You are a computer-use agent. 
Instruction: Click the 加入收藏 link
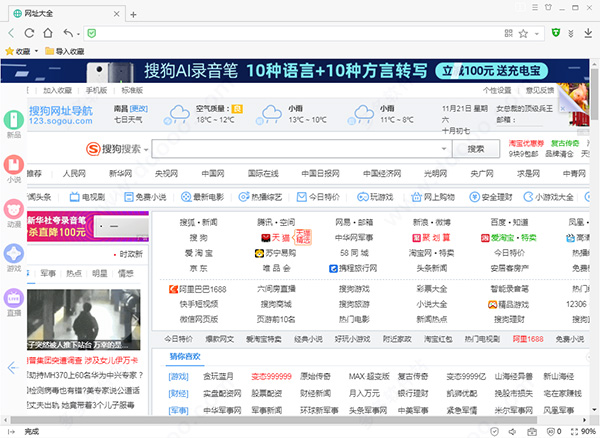point(57,90)
